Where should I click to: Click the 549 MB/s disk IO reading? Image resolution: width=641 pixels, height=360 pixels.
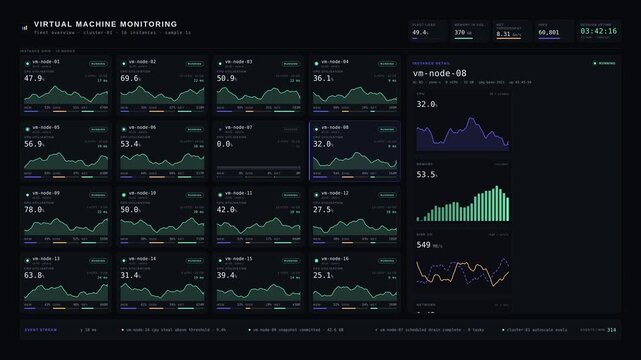429,245
